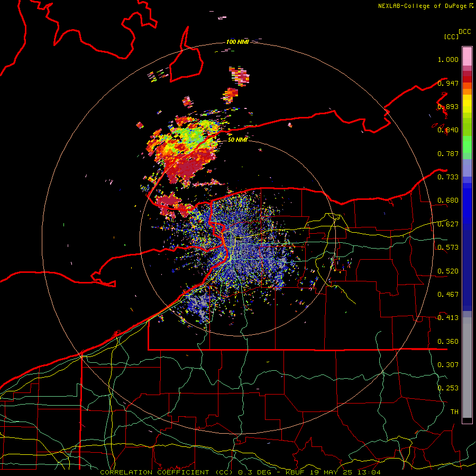Click the 50 NMI range ring label
Viewport: 476px width, 476px height.
click(x=237, y=140)
